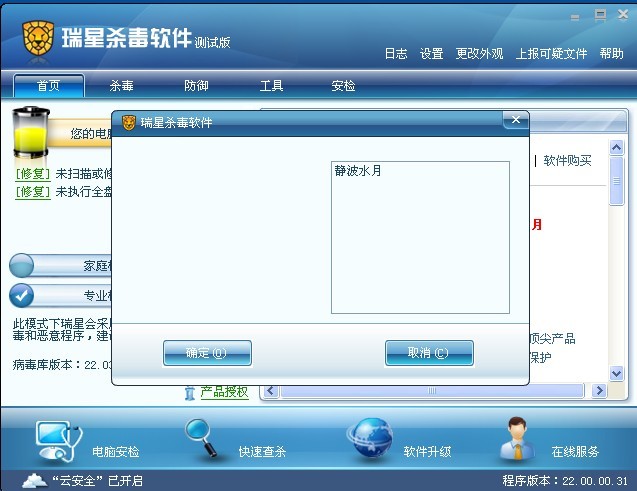Click inside the 静波水月 text box
Image resolution: width=637 pixels, height=491 pixels.
click(x=420, y=238)
